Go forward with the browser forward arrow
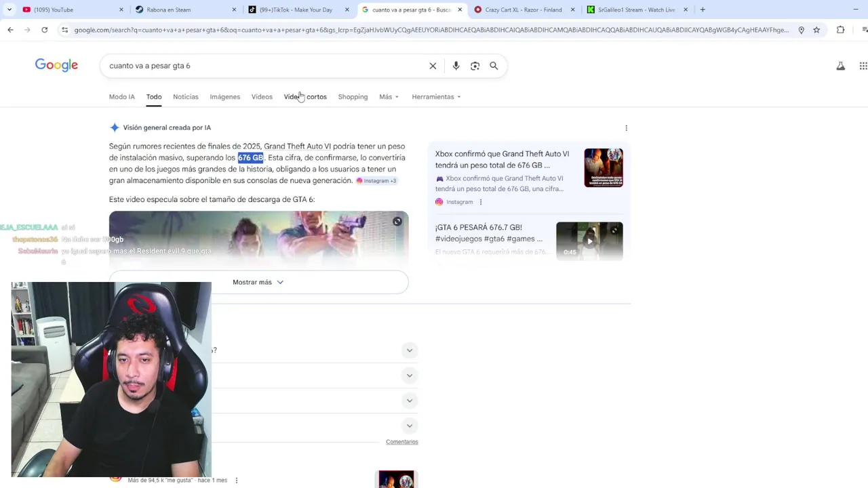 coord(27,30)
